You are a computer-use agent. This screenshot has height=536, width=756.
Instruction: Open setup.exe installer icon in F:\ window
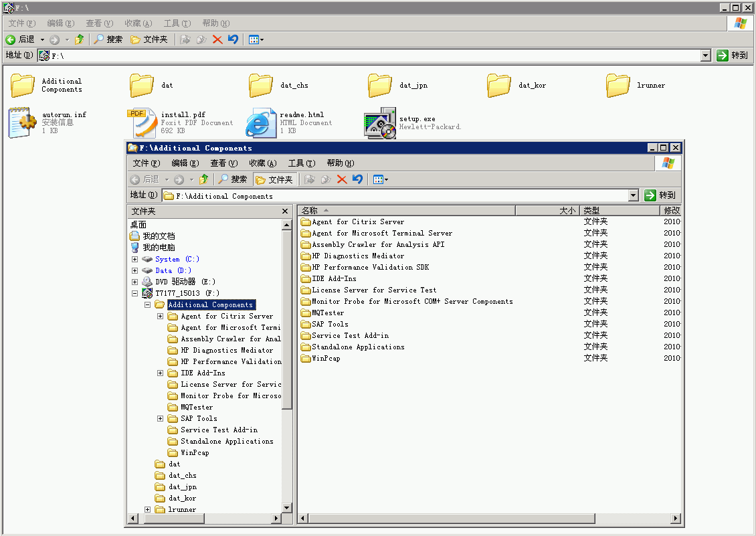click(x=380, y=123)
